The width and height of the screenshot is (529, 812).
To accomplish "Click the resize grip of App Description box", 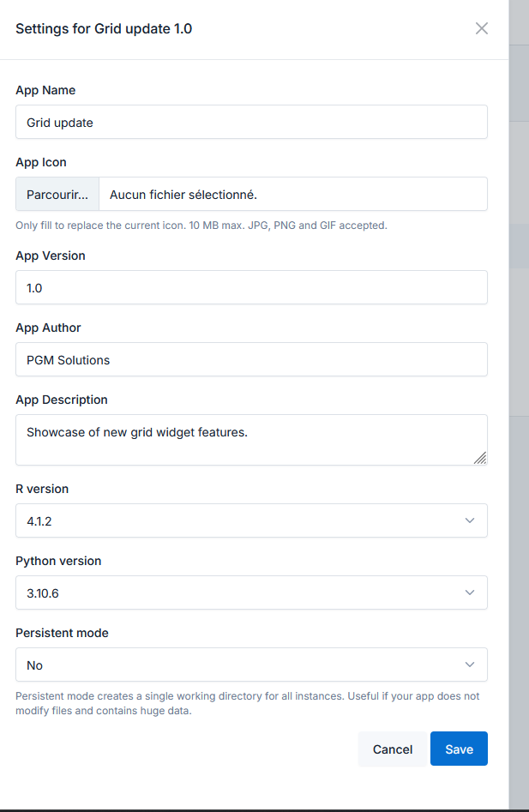I will [x=480, y=458].
